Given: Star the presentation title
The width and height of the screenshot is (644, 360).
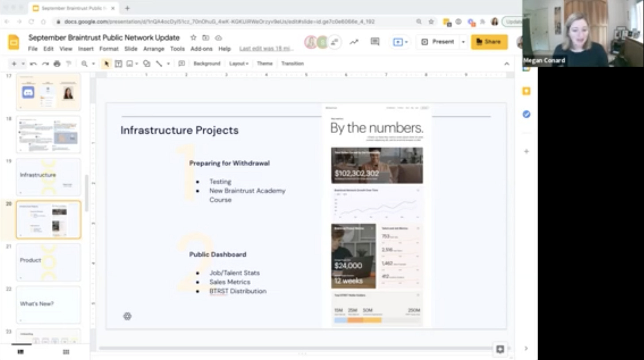Looking at the screenshot, I should click(193, 38).
